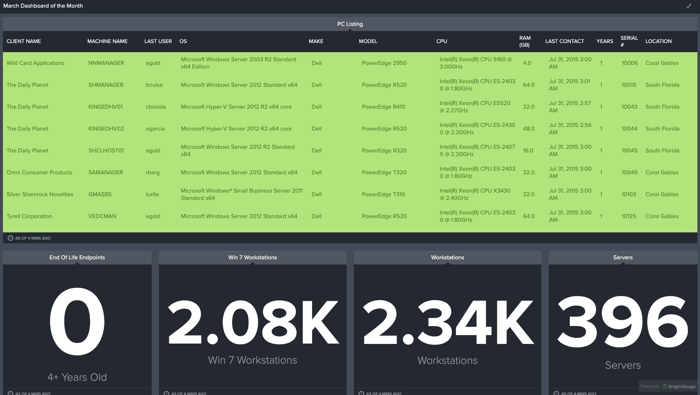Click last user rberg
Image resolution: width=700 pixels, height=395 pixels.
[x=152, y=172]
